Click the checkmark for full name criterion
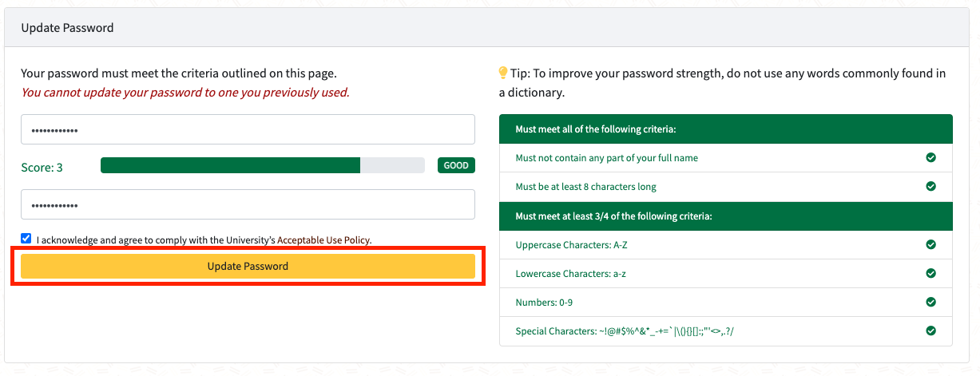Viewport: 980px width, 376px height. tap(930, 158)
